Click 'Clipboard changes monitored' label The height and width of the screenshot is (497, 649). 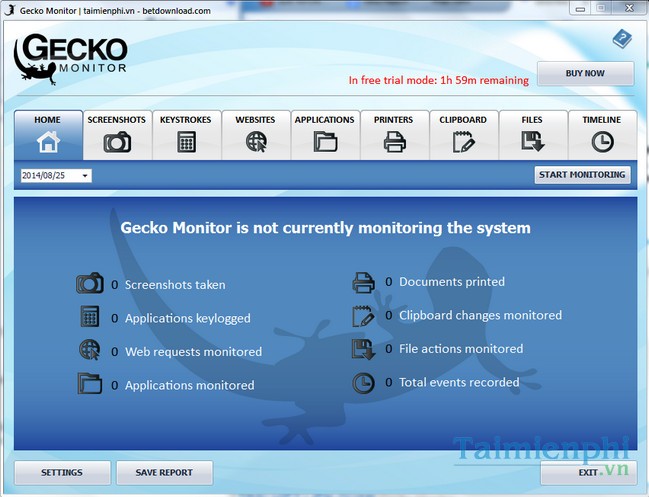click(x=480, y=315)
